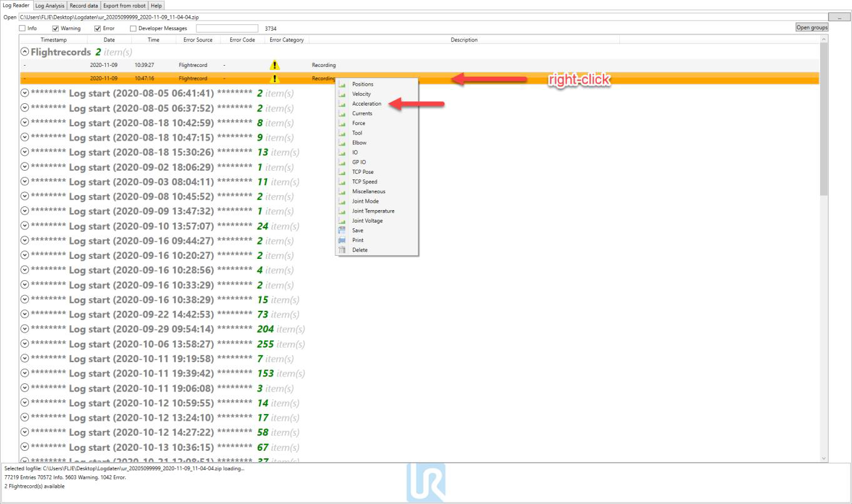Collapse the Flightrecords group
The height and width of the screenshot is (504, 852).
click(x=24, y=52)
